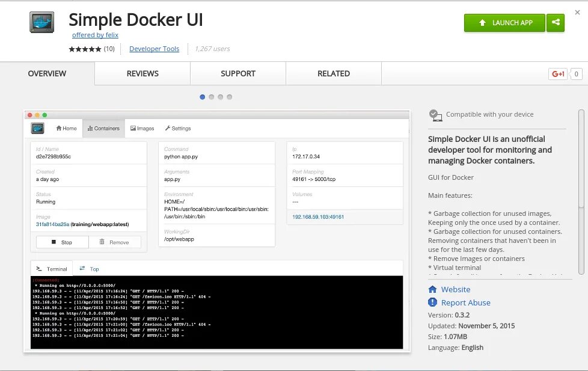The width and height of the screenshot is (588, 371).
Task: Click the share icon button
Action: point(556,23)
